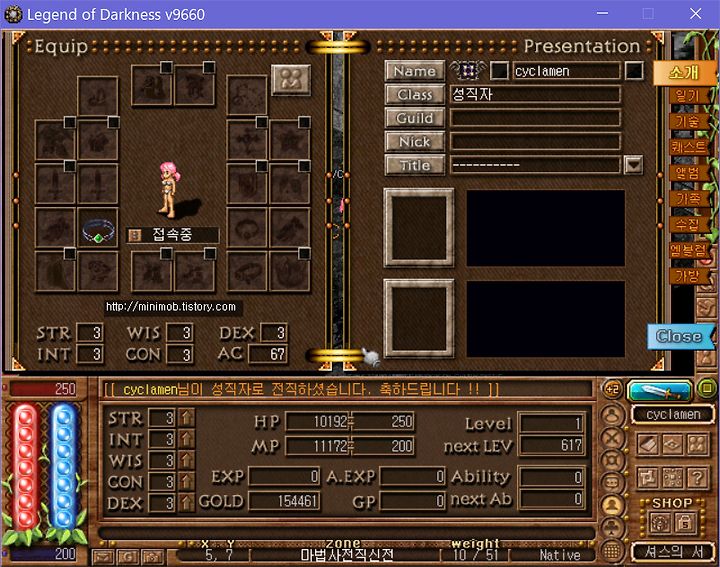Click the +2 round icon
Viewport: 720px width, 567px height.
click(612, 390)
